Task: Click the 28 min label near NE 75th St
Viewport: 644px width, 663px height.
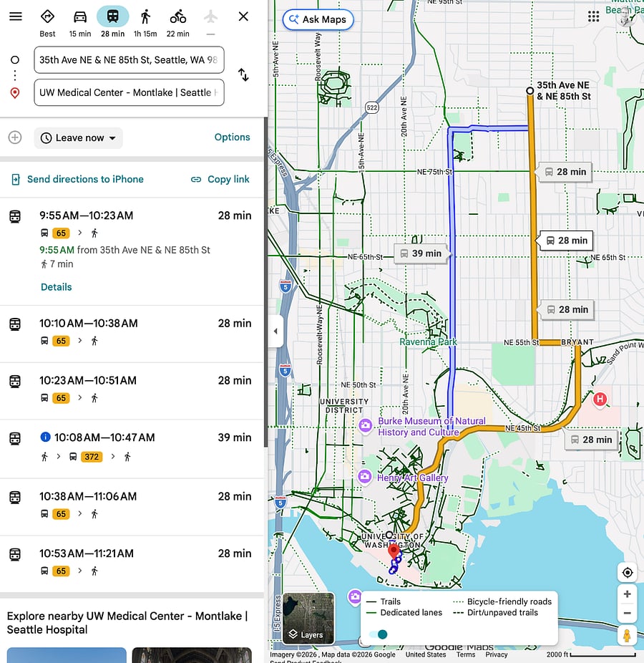Action: pos(565,172)
